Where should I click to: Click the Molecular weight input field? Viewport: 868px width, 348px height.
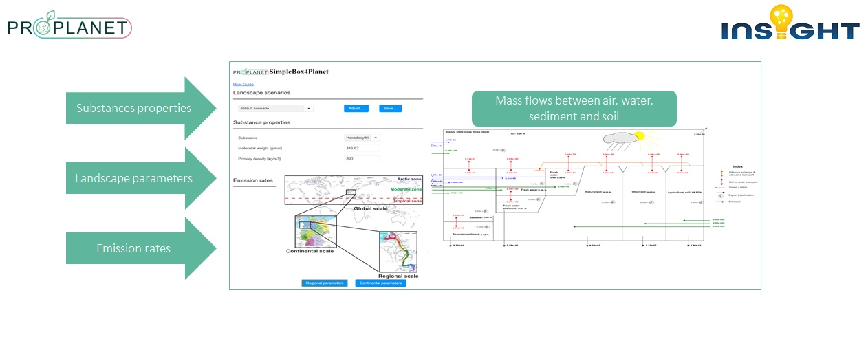point(361,148)
